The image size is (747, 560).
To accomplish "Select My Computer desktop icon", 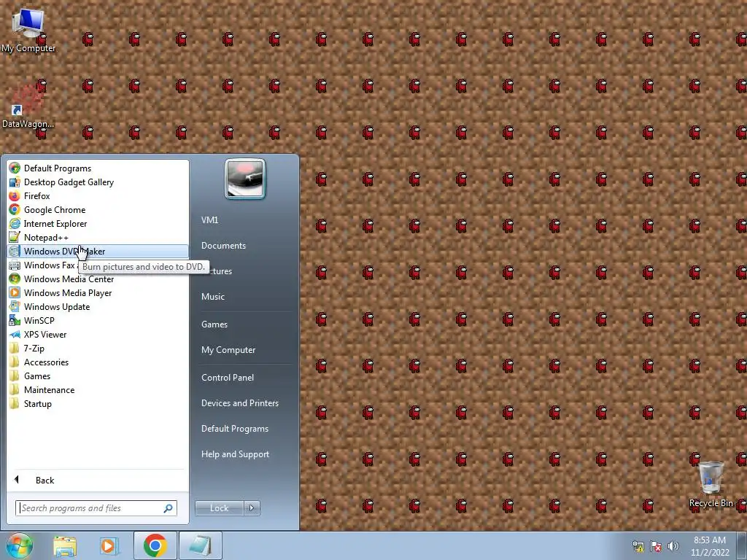I will [x=28, y=31].
